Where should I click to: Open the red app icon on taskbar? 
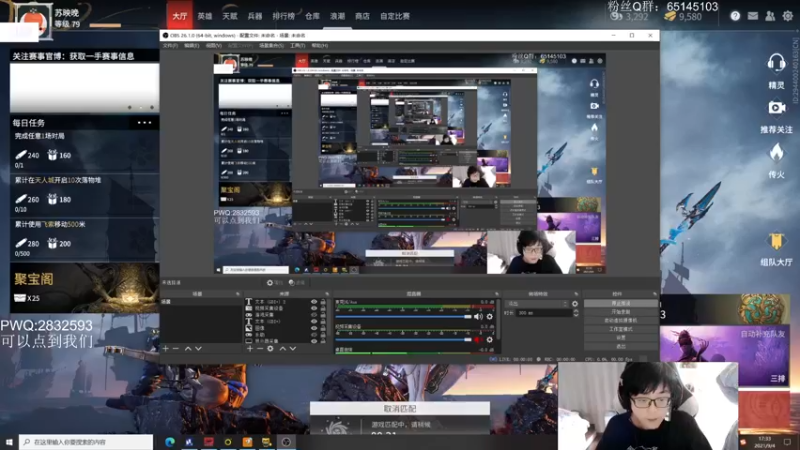[209, 442]
